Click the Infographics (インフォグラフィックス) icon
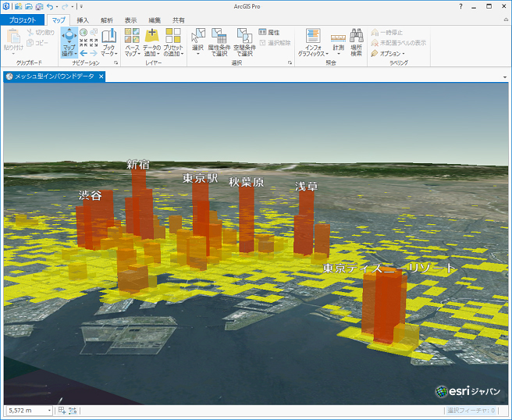 [x=313, y=36]
